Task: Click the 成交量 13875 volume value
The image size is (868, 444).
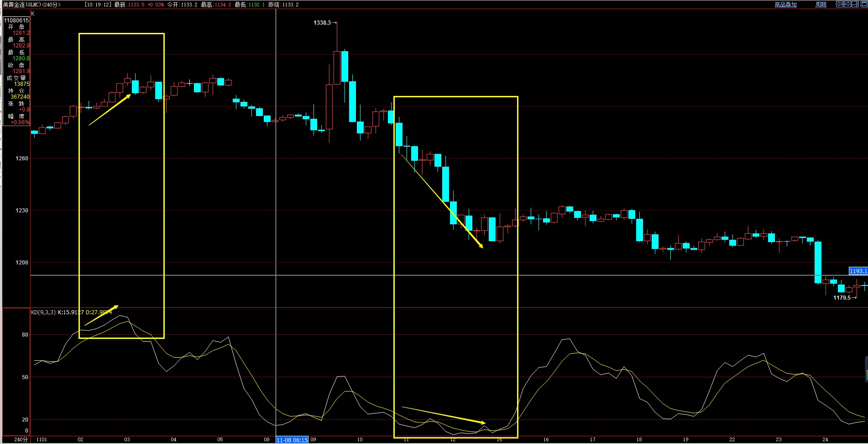Action: point(21,84)
